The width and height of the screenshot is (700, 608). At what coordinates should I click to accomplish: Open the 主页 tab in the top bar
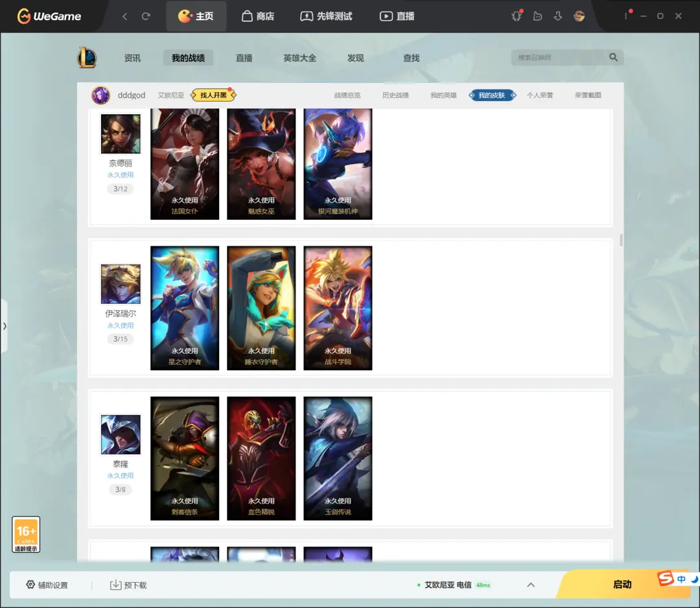[x=196, y=16]
